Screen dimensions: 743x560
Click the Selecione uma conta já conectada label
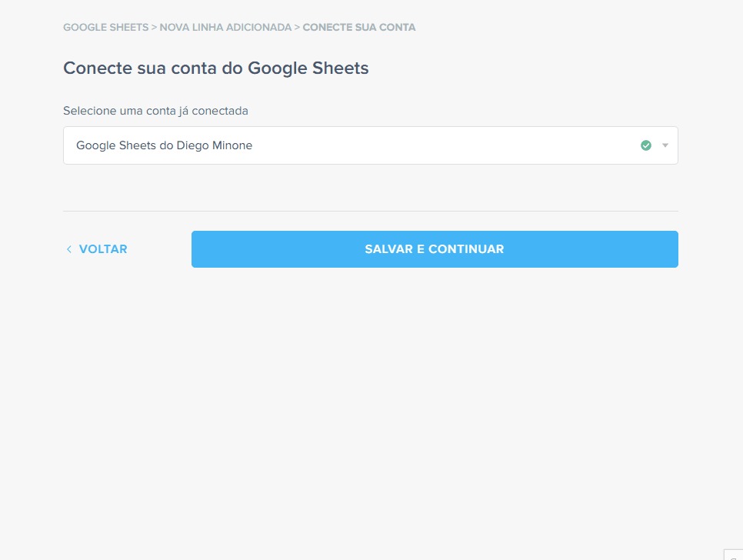point(155,110)
